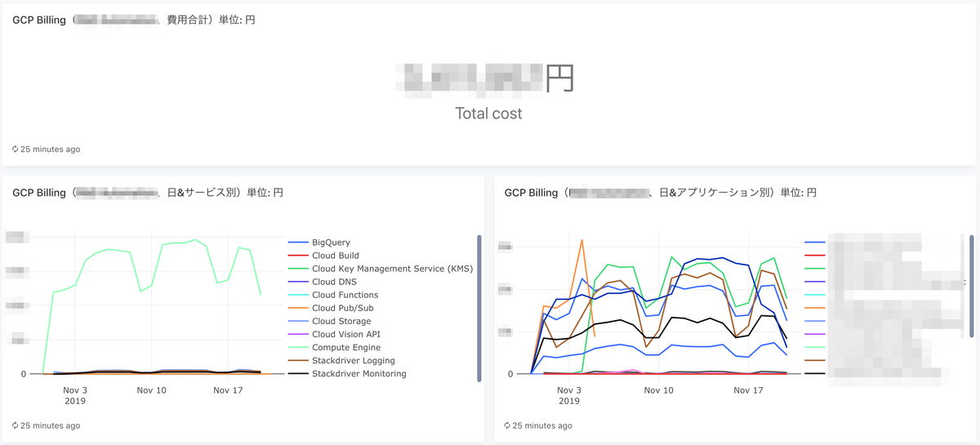Viewport: 980px width, 445px height.
Task: Hide Cloud Key Management Service (KMS) series
Action: click(x=381, y=269)
